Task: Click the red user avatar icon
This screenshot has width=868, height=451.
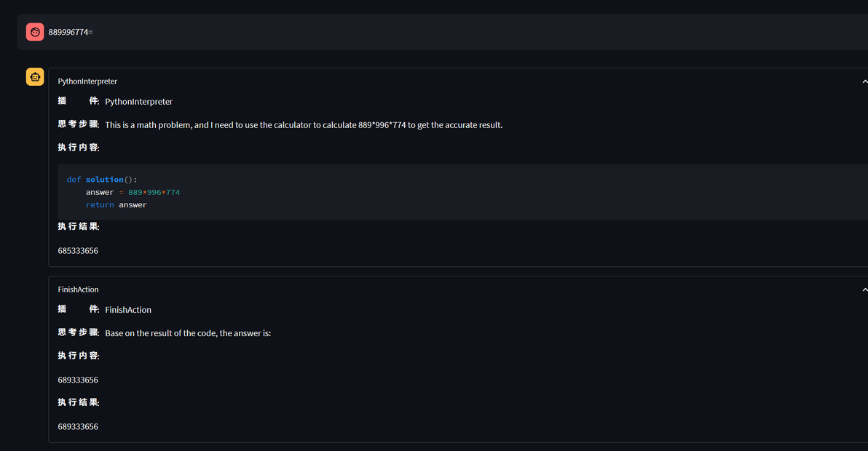Action: pos(35,32)
